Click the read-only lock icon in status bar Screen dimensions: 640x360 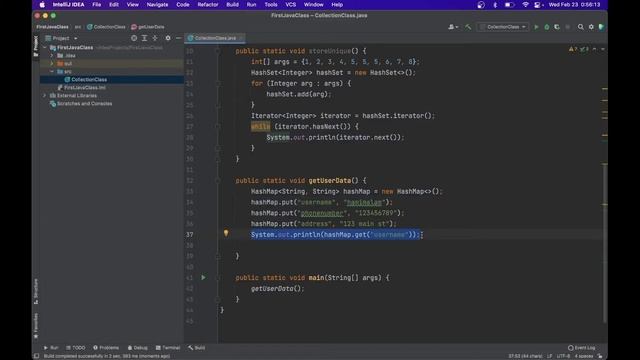coord(600,356)
